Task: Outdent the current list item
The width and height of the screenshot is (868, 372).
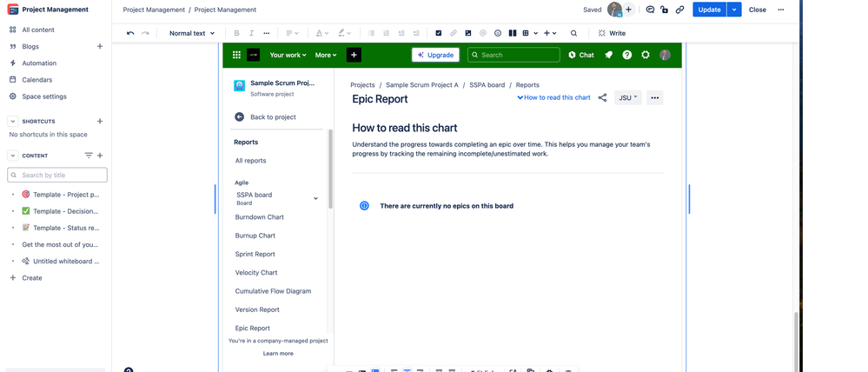Action: click(x=401, y=33)
